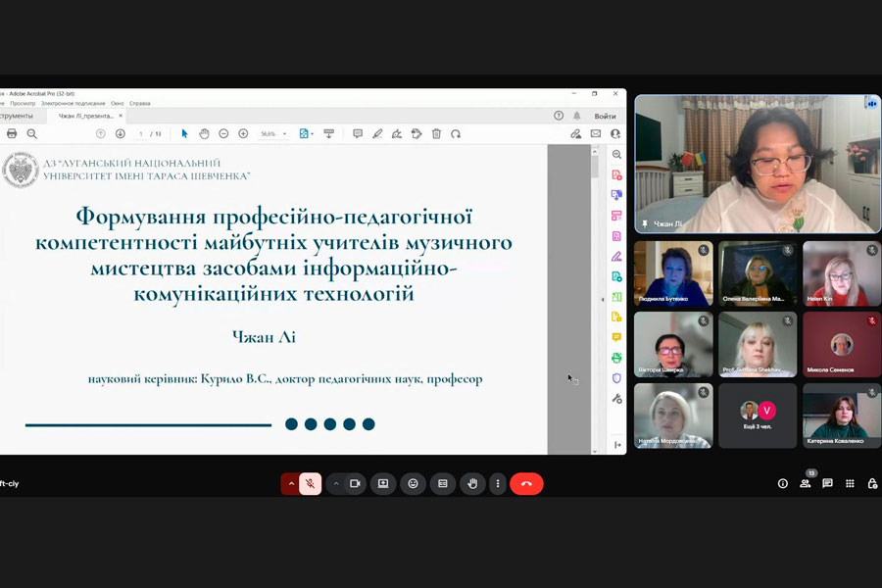Open the meeting chat panel
This screenshot has width=882, height=588.
pos(827,483)
